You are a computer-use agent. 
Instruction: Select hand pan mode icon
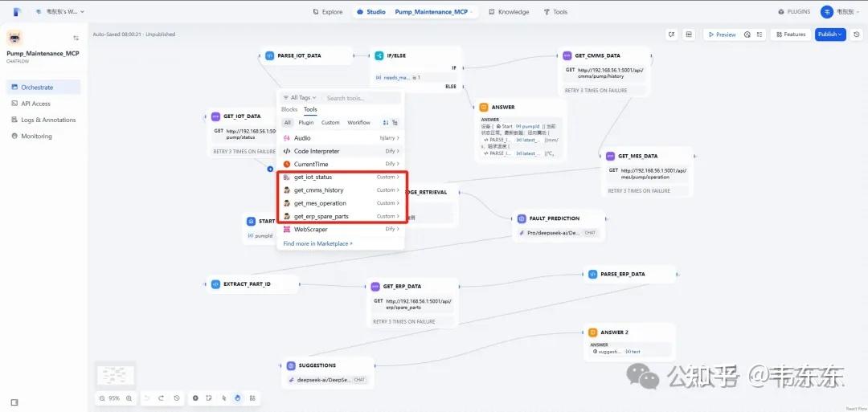pos(237,398)
